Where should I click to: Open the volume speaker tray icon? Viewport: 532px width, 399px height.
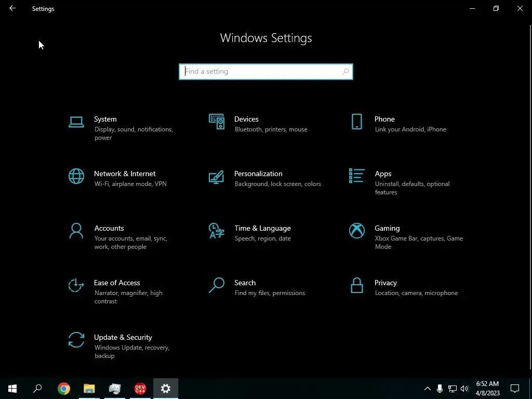click(x=464, y=389)
